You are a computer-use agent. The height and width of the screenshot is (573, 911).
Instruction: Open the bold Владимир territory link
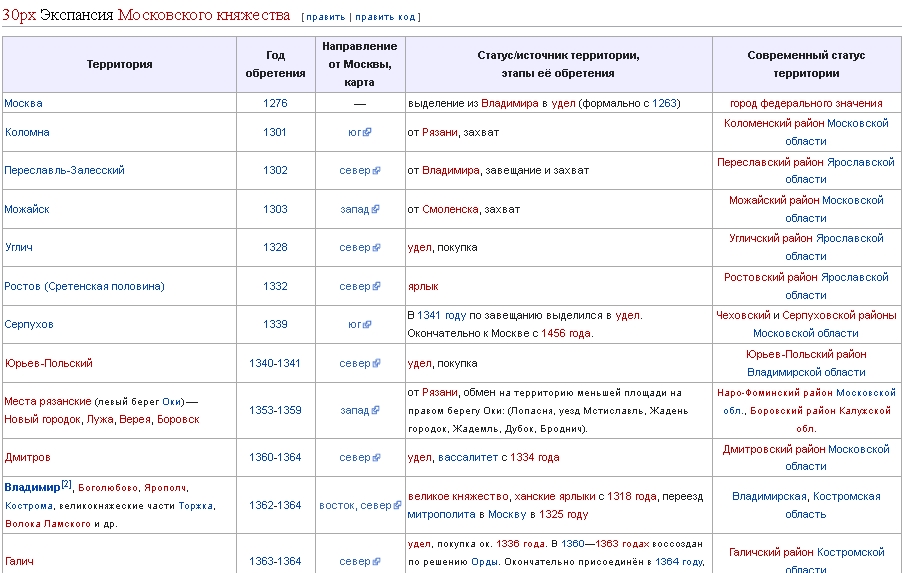pyautogui.click(x=32, y=488)
